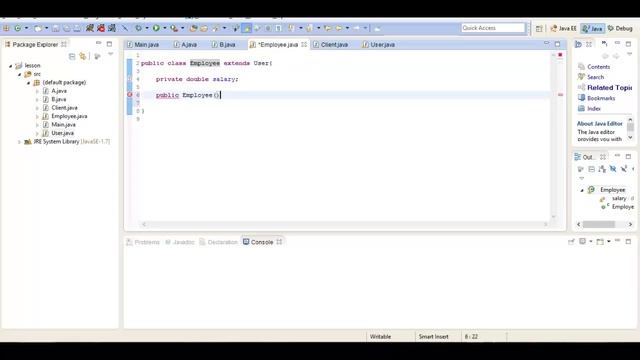This screenshot has height=360, width=640.
Task: Open the Declaration tab
Action: [218, 242]
